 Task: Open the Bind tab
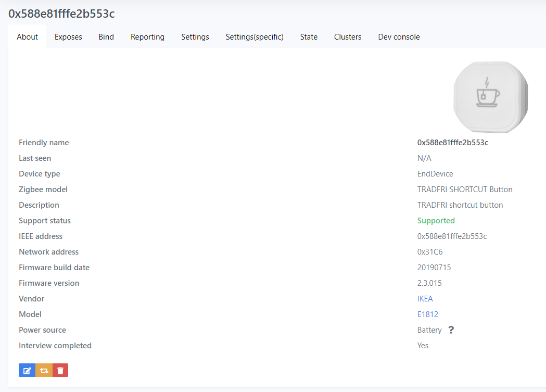106,37
